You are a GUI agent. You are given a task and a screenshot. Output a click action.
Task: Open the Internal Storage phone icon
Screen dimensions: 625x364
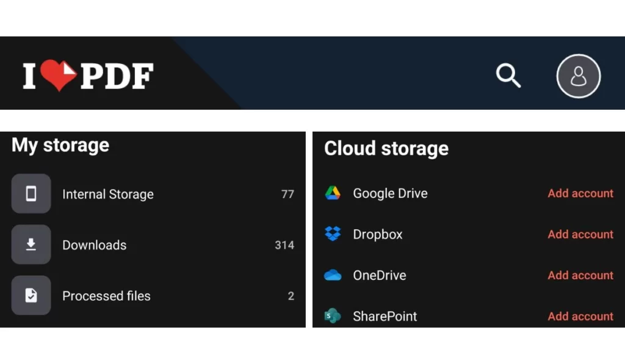(x=31, y=193)
